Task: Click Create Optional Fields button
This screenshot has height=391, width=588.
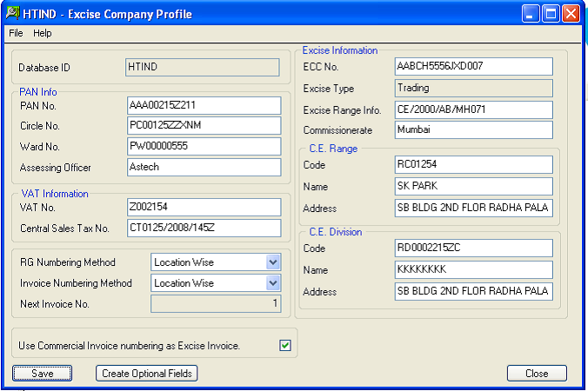Action: pyautogui.click(x=147, y=374)
